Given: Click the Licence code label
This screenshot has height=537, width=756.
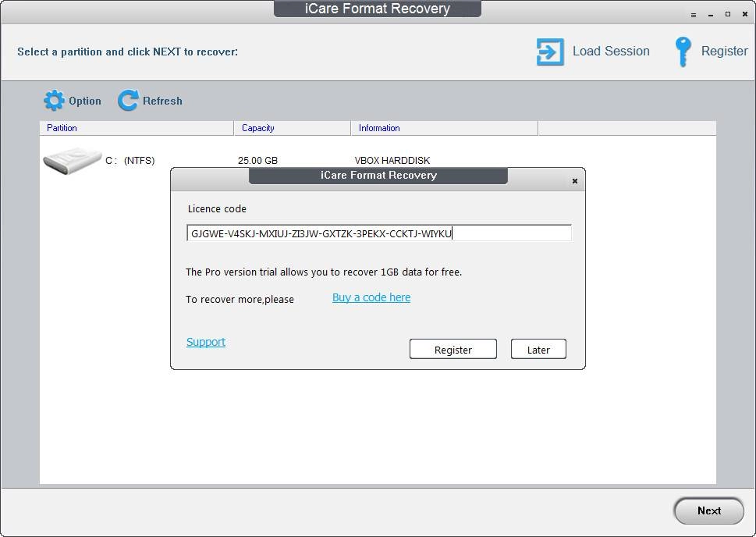Looking at the screenshot, I should (x=217, y=209).
